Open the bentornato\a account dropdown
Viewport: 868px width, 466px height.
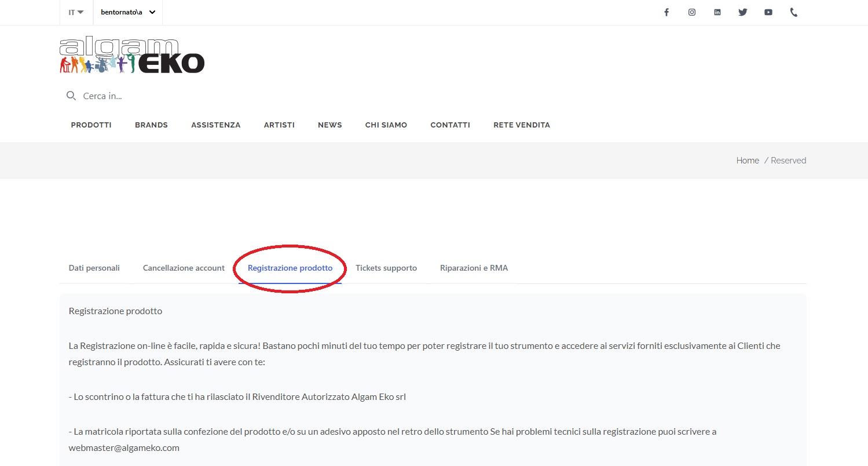coord(127,12)
